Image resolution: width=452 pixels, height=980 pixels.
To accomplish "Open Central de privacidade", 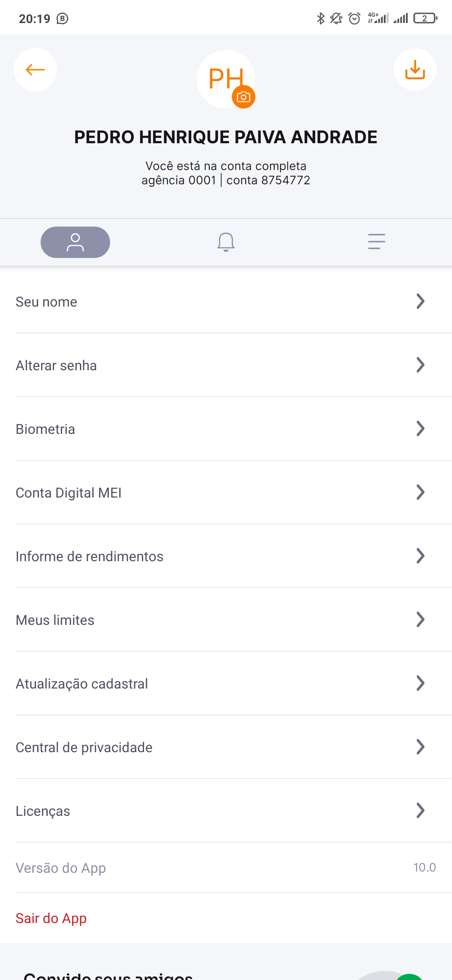I will [226, 747].
